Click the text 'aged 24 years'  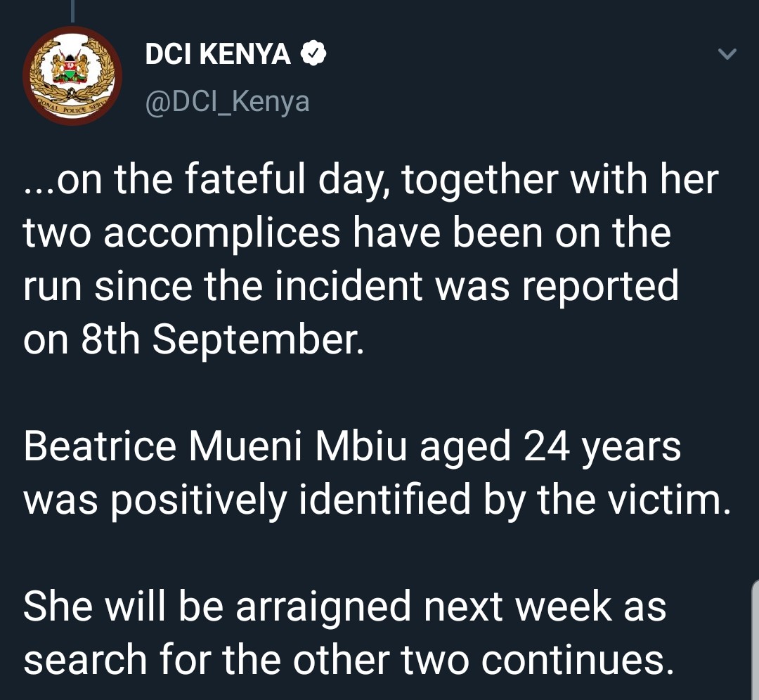click(x=550, y=448)
